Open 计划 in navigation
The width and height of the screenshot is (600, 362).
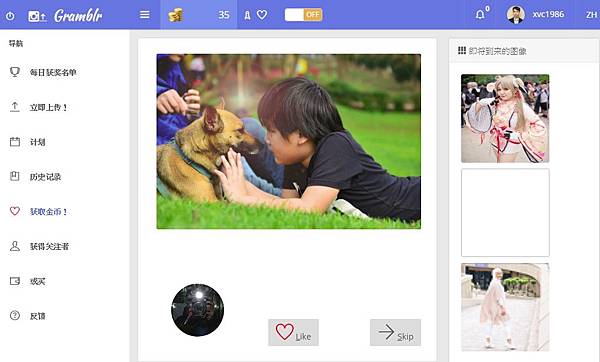38,142
